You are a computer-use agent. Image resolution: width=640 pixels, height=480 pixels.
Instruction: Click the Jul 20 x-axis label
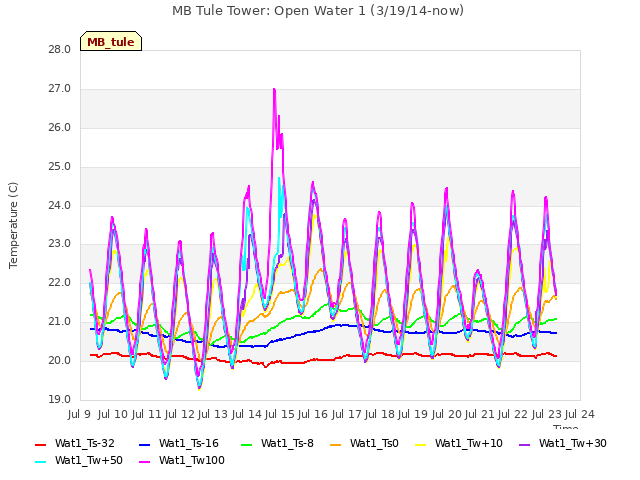446,414
